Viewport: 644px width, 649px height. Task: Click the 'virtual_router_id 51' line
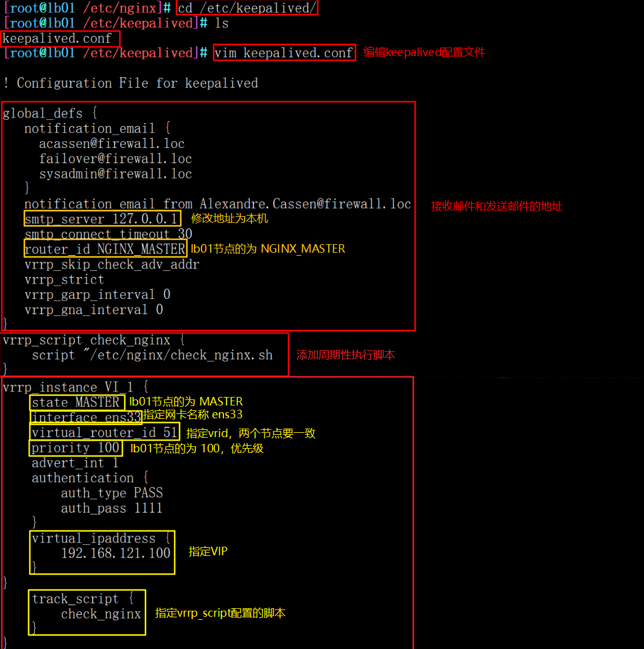coord(105,432)
